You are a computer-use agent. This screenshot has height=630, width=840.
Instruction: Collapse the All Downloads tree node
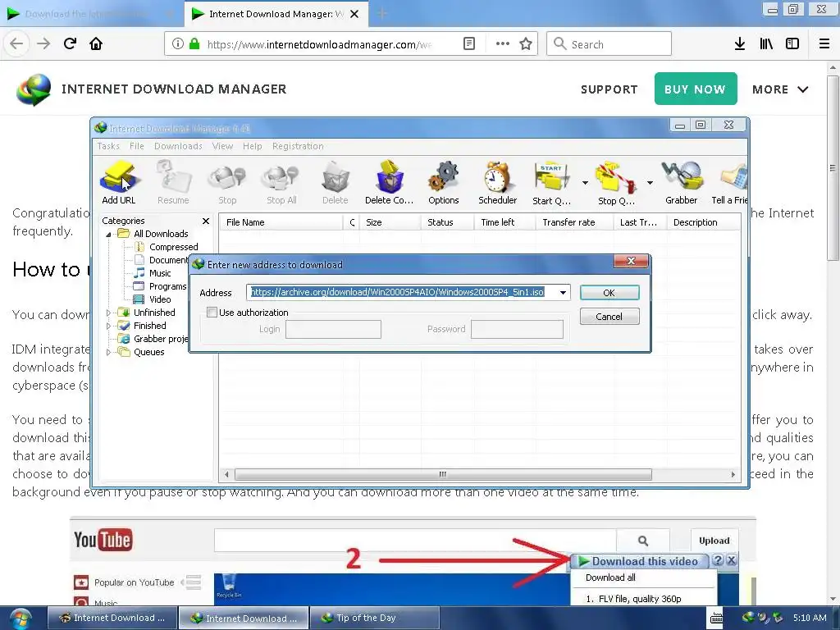click(x=109, y=234)
